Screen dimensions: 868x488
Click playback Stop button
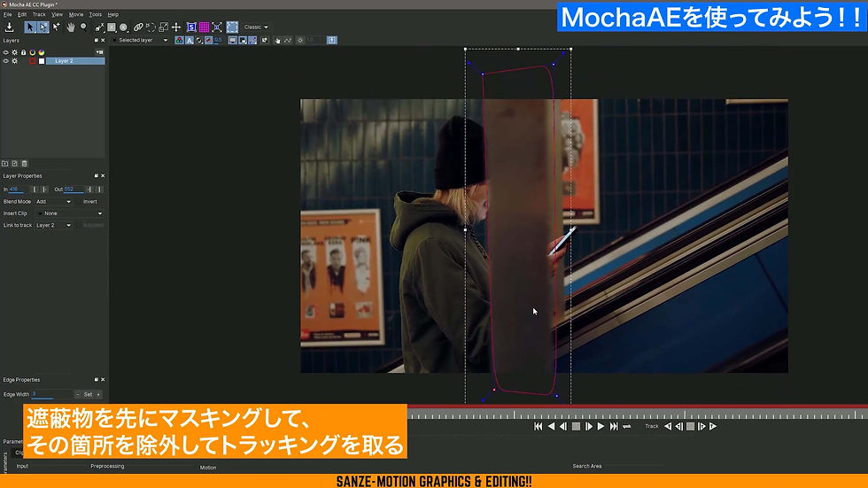[576, 427]
